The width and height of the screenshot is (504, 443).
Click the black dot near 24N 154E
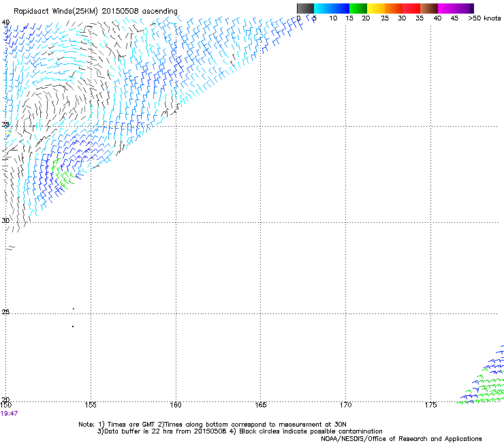(73, 326)
